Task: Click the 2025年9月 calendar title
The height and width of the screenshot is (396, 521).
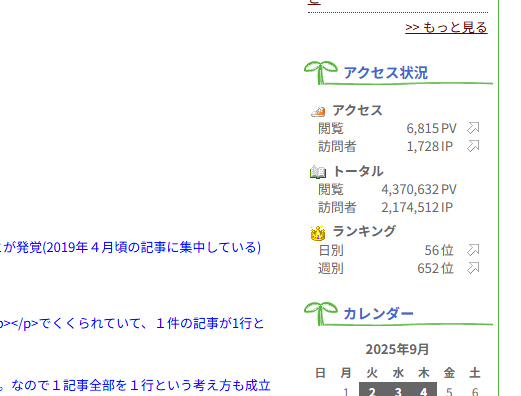Action: pos(397,349)
